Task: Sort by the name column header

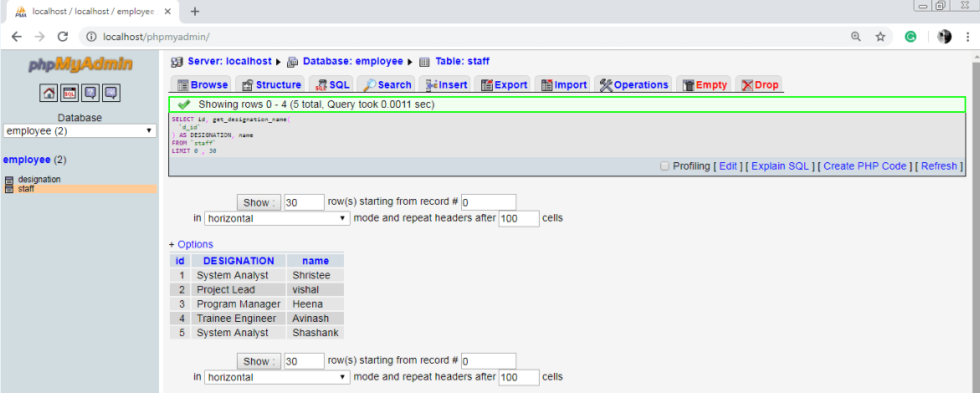Action: 316,261
